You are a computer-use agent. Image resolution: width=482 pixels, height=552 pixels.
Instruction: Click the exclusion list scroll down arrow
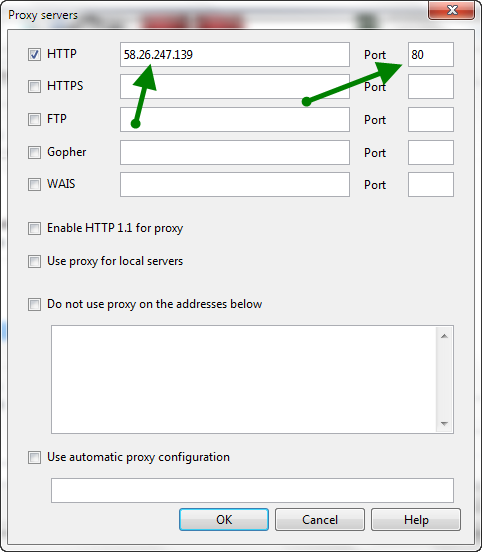444,423
